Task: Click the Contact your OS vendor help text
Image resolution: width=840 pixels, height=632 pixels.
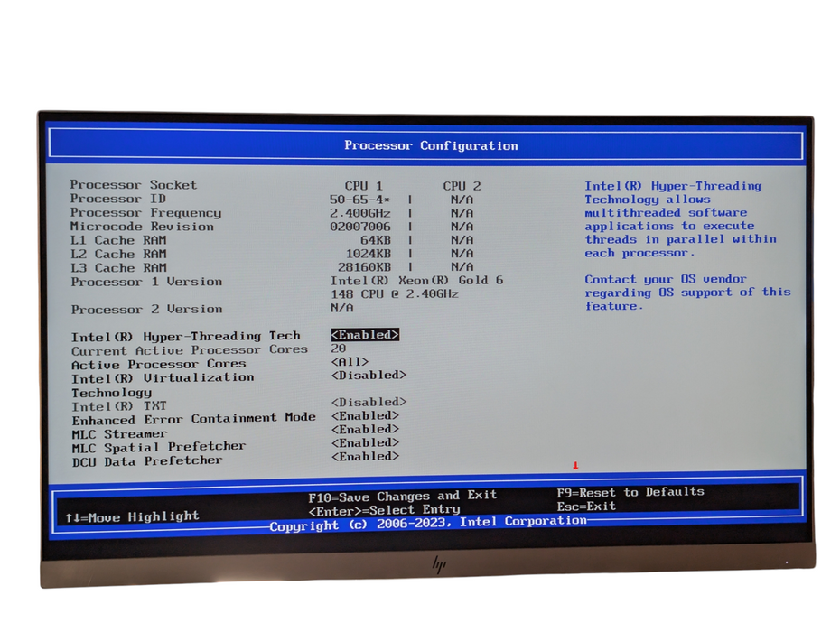Action: point(688,293)
